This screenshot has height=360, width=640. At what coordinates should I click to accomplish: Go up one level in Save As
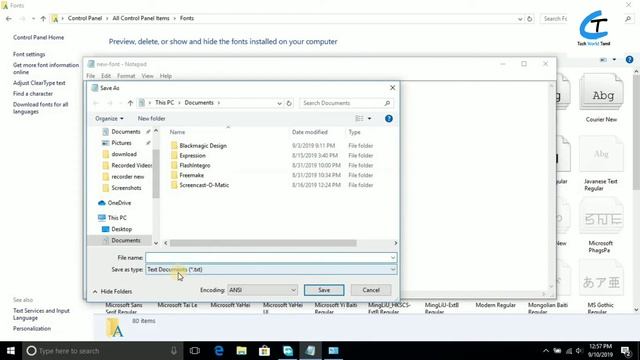click(130, 103)
